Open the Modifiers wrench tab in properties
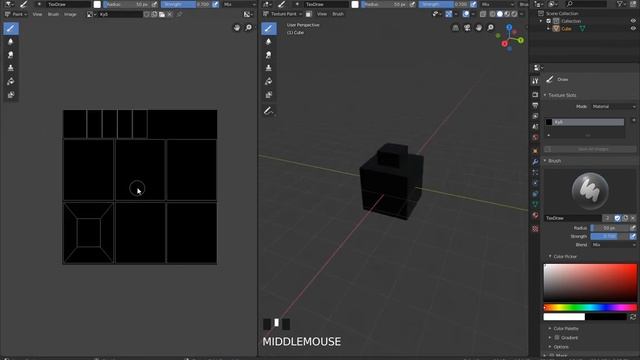The image size is (640, 360). coord(535,162)
